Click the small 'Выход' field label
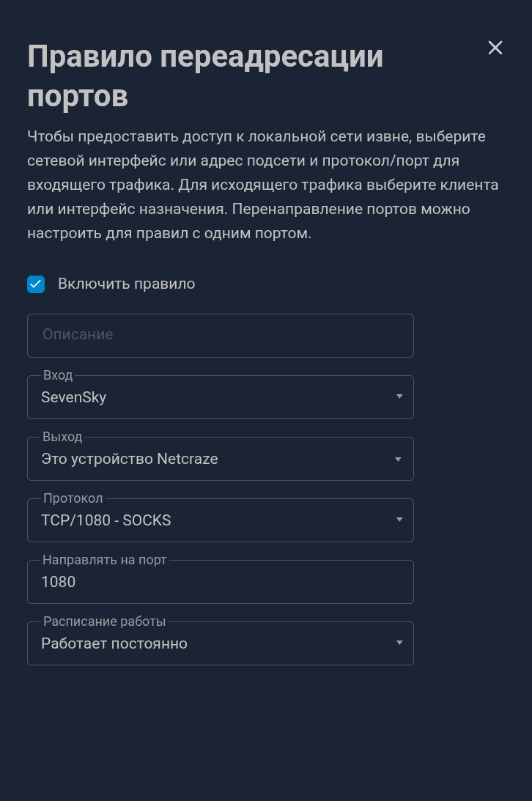The image size is (532, 801). (62, 437)
